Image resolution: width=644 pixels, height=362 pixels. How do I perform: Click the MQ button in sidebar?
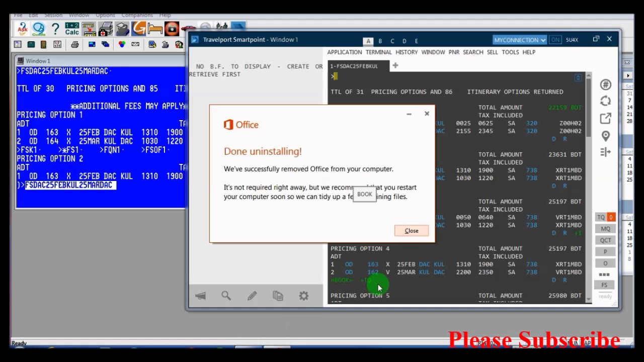[605, 229]
